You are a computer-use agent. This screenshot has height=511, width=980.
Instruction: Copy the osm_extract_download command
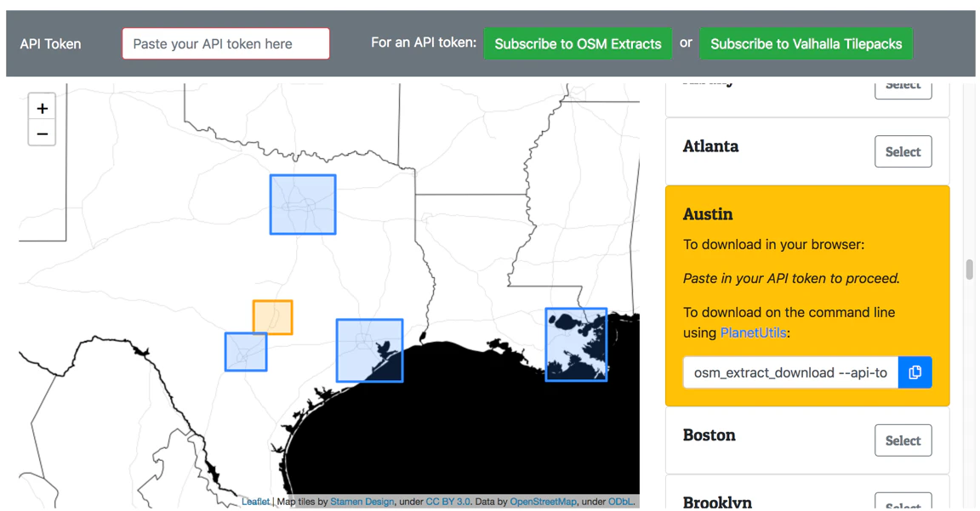pos(915,372)
